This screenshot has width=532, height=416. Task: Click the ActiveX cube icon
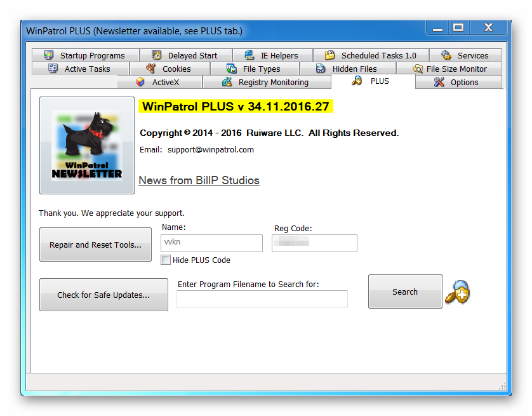[140, 82]
